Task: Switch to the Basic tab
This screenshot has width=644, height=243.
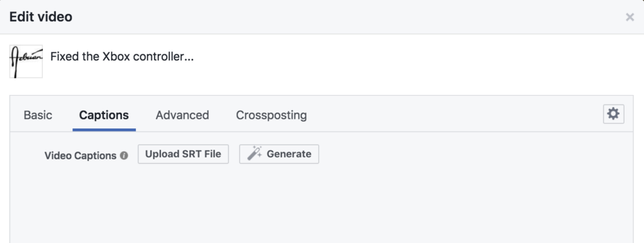Action: tap(38, 115)
